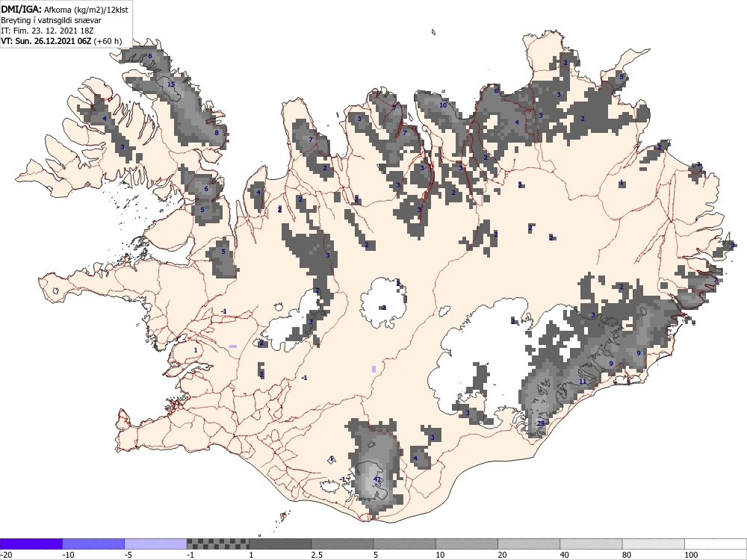Click the checkered -1 to 1 legend swatch

[217, 544]
